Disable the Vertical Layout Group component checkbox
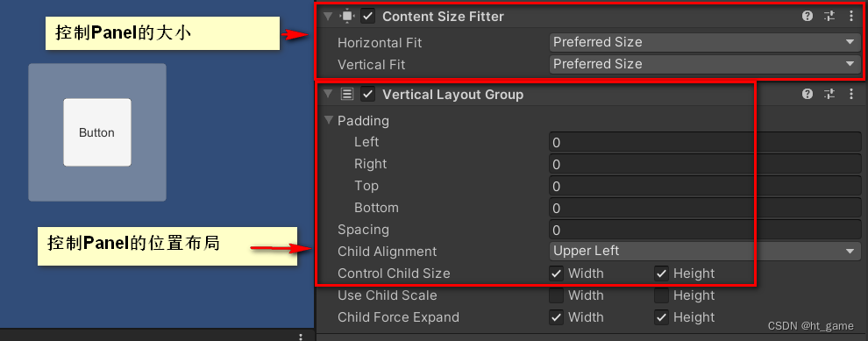The image size is (868, 341). click(367, 94)
